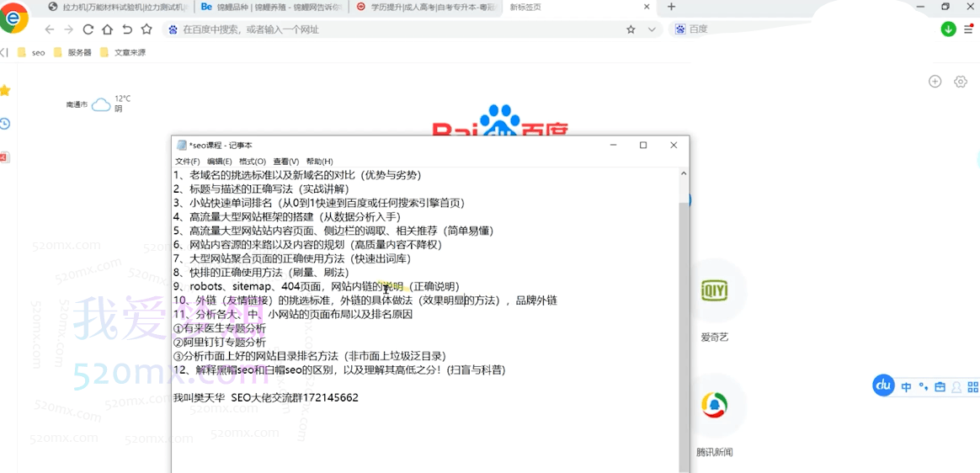Viewport: 980px width, 473px height.
Task: Click the Notepad title bar icon
Action: click(x=181, y=145)
